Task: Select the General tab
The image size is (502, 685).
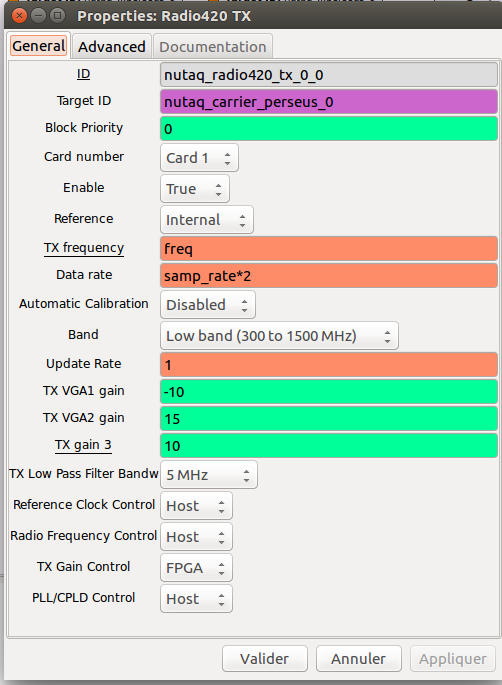Action: (38, 46)
